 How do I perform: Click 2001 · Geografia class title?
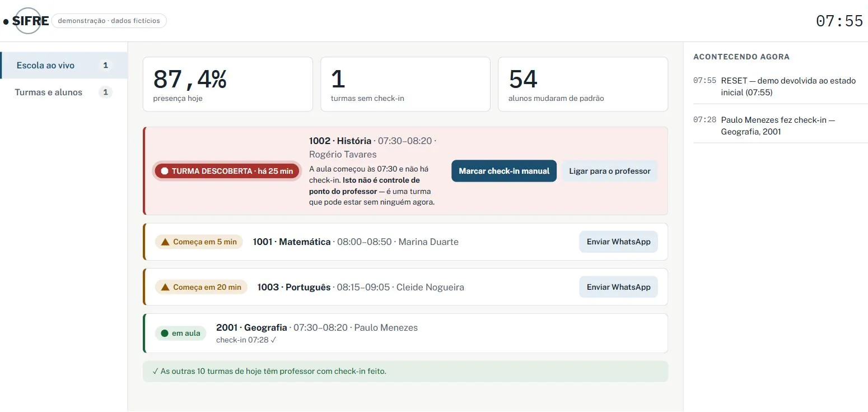(251, 327)
